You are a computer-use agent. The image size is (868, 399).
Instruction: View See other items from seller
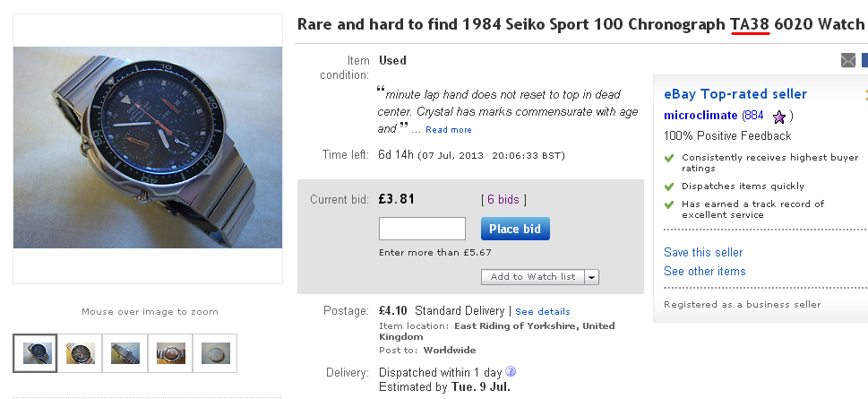click(x=704, y=271)
